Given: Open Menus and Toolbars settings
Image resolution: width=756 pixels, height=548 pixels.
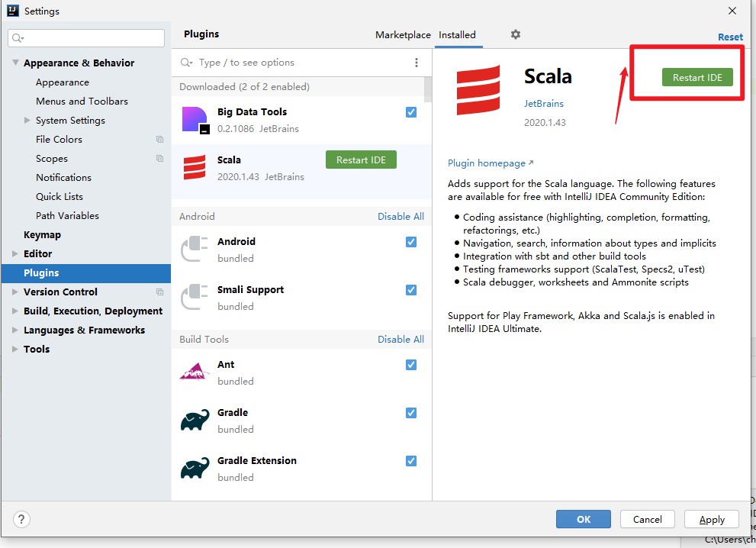Looking at the screenshot, I should pyautogui.click(x=82, y=102).
